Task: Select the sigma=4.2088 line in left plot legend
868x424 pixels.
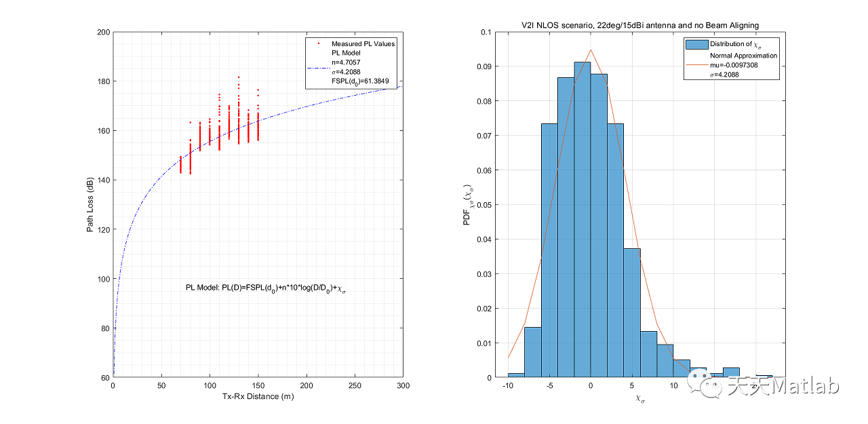Action: [346, 71]
